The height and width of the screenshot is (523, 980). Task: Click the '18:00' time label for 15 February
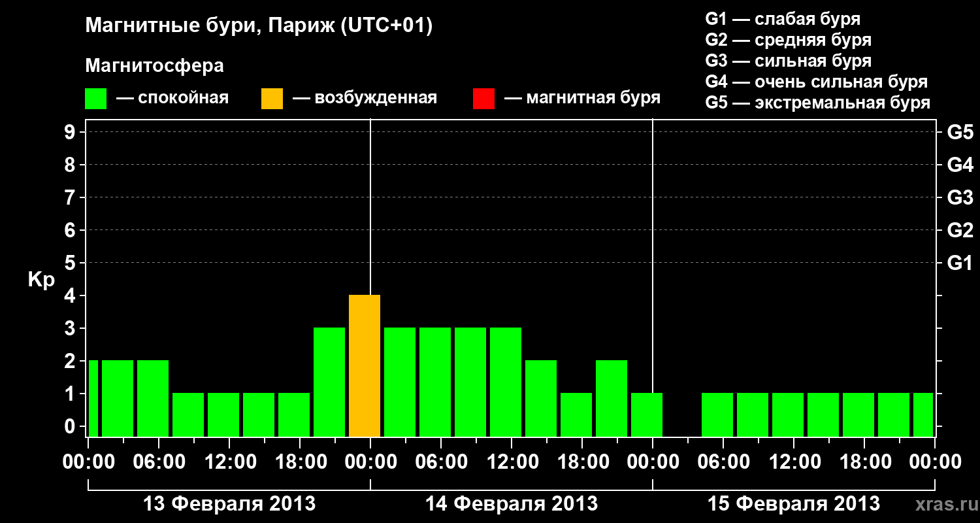coord(864,462)
